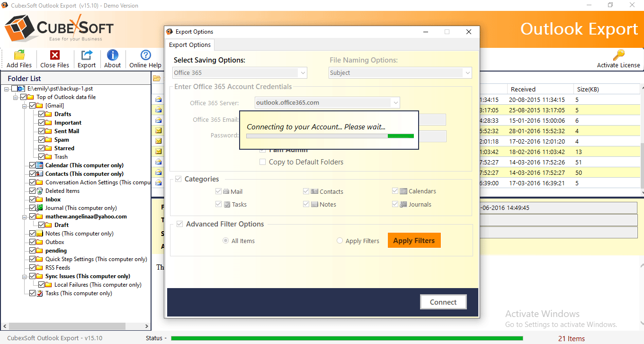Collapse the [Gmail] folder node
This screenshot has width=644, height=344.
point(25,106)
